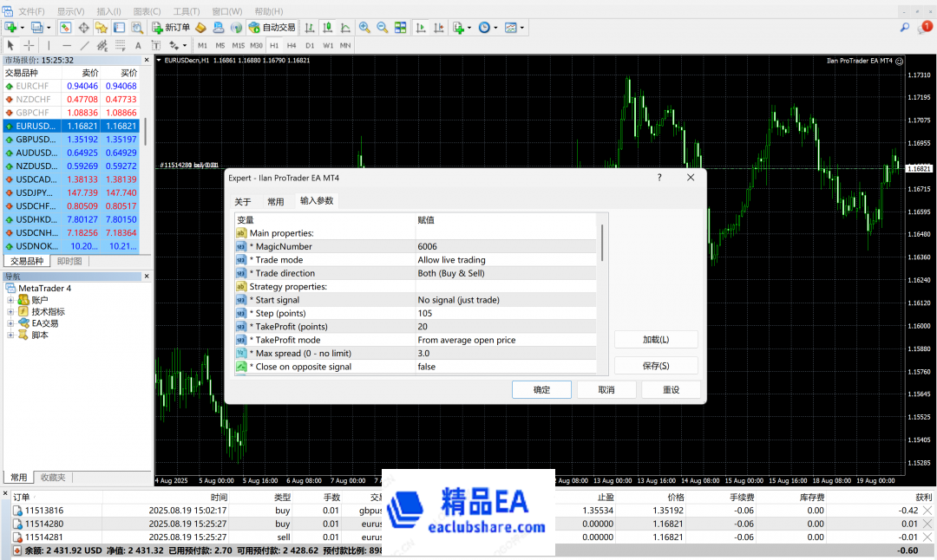The width and height of the screenshot is (937, 560).
Task: Click the zoom out magnifier icon
Action: point(382,28)
